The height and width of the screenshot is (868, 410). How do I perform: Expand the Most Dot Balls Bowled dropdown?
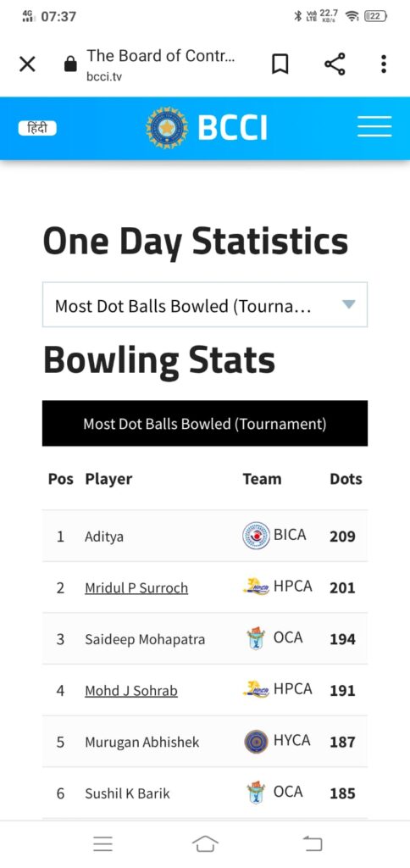click(x=205, y=304)
